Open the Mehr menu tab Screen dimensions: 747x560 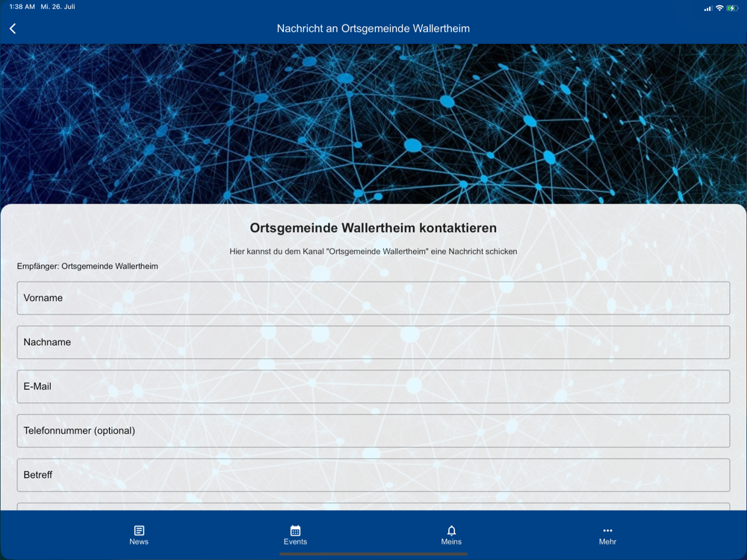pyautogui.click(x=607, y=535)
